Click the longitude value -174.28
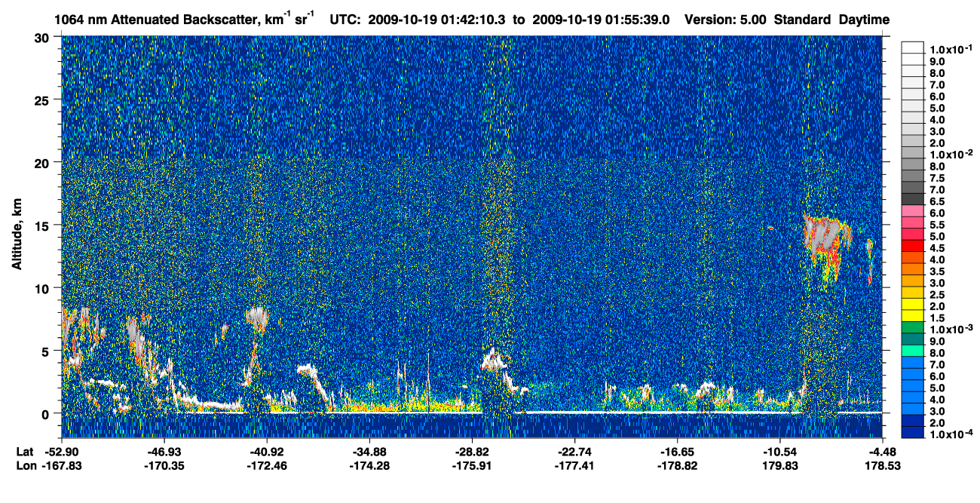The width and height of the screenshot is (980, 503). pyautogui.click(x=369, y=465)
